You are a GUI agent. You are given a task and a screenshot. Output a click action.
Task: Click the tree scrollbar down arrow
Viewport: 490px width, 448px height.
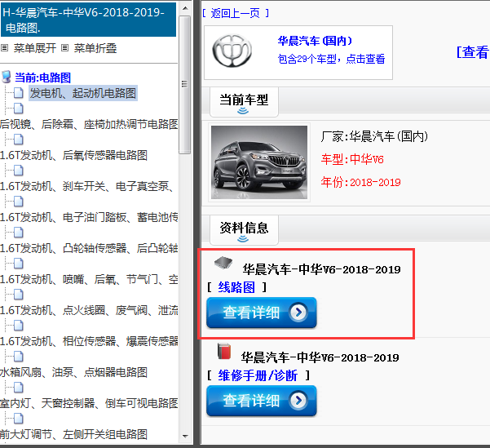pos(185,436)
